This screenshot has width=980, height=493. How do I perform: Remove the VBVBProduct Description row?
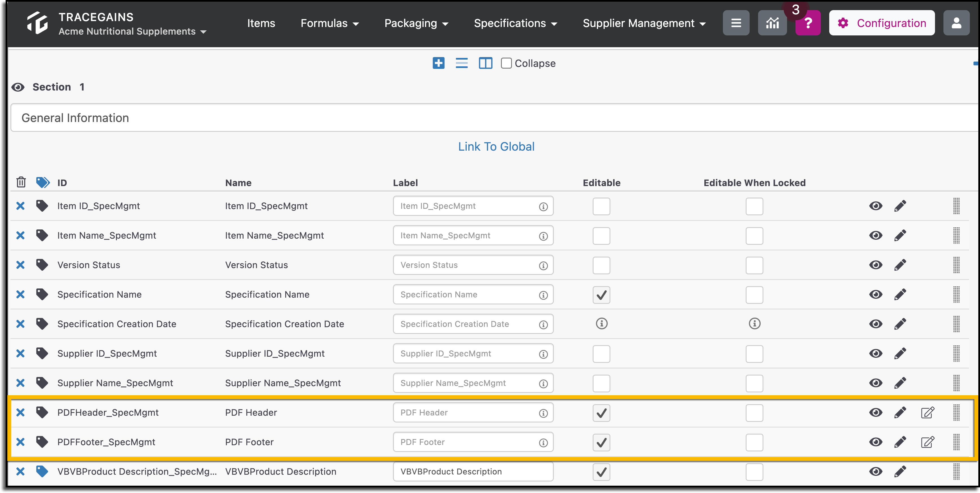(x=20, y=471)
